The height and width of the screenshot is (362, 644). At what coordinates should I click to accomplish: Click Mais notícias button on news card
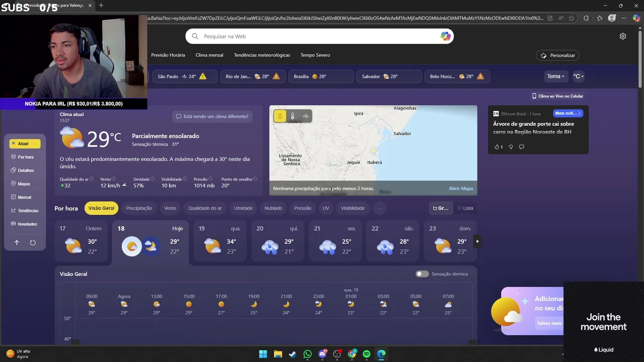568,114
